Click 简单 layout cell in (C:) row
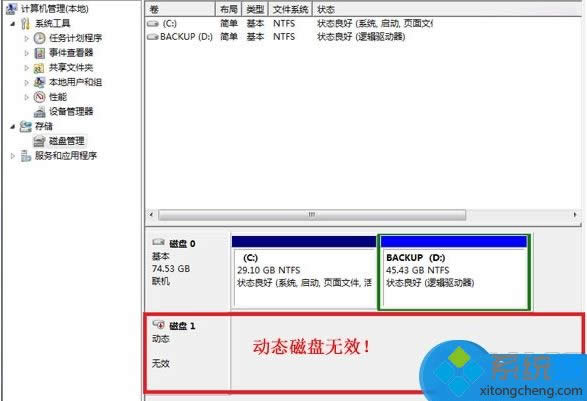Screen dimensions: 587x401 229,24
